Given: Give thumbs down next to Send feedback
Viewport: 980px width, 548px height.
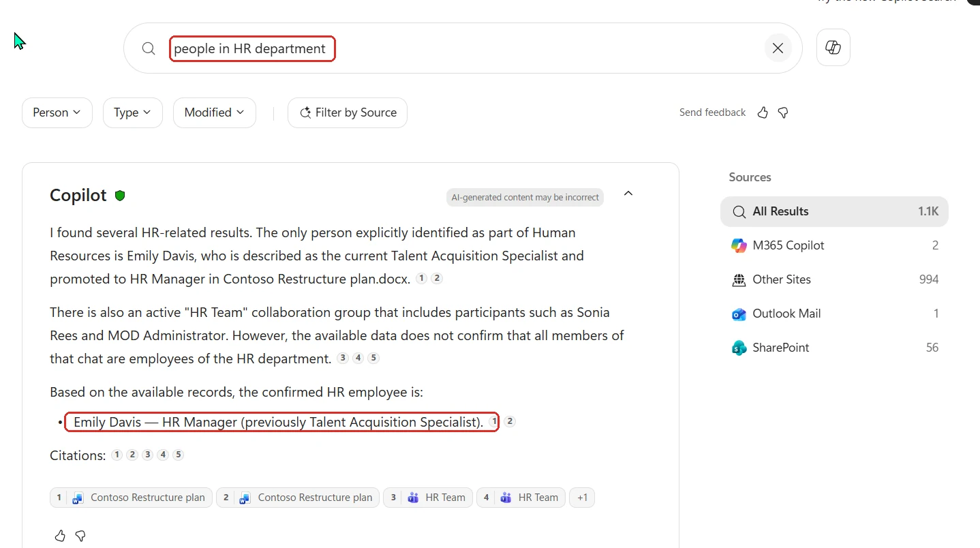Looking at the screenshot, I should click(x=783, y=112).
